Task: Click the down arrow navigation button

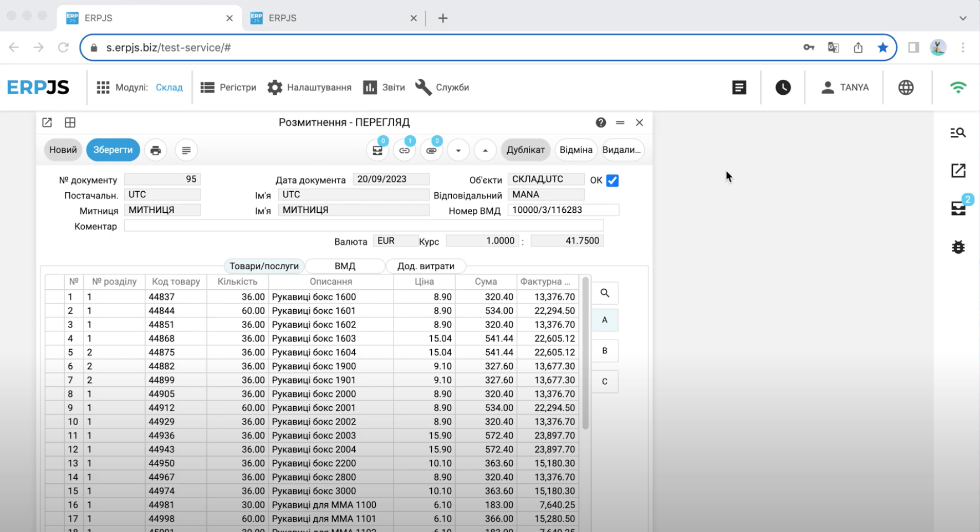Action: pyautogui.click(x=458, y=150)
